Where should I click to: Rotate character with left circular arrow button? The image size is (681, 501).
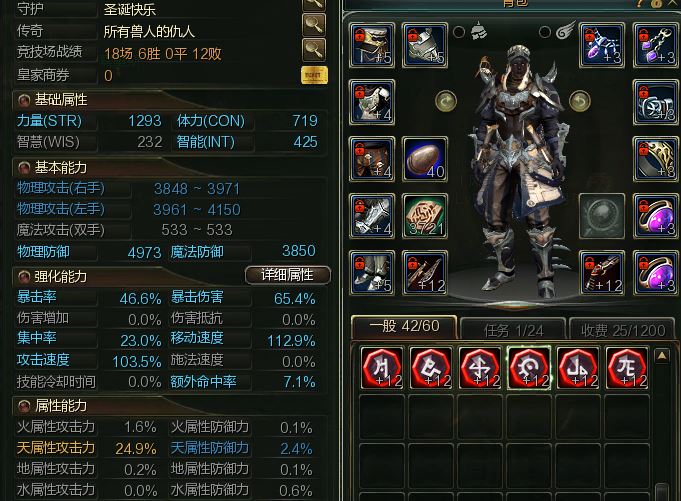[446, 101]
